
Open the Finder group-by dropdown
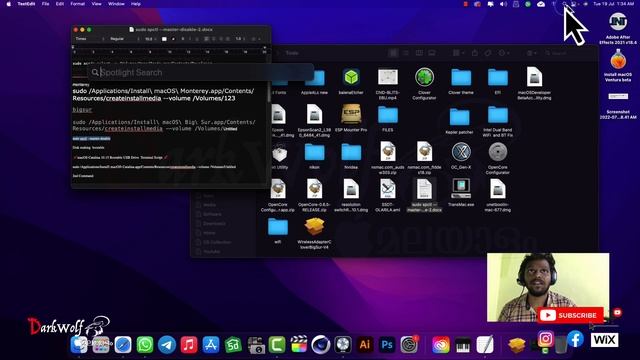pos(458,53)
